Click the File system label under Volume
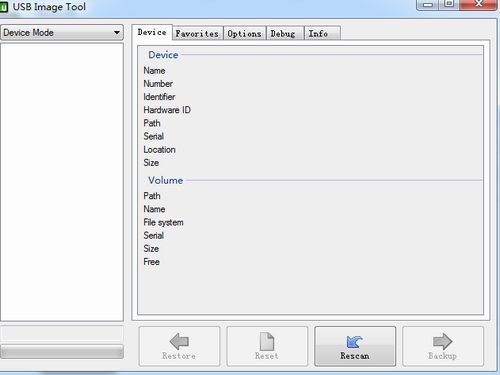Viewport: 500px width, 375px height. [x=163, y=222]
